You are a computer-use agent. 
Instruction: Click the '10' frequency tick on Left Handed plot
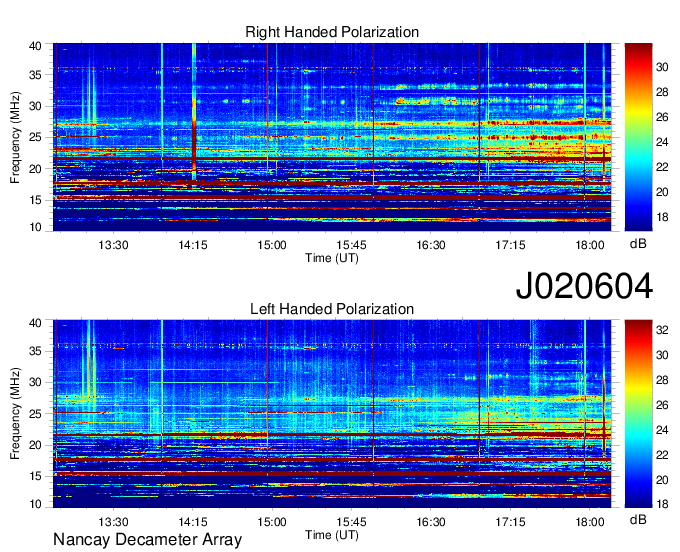click(x=35, y=504)
